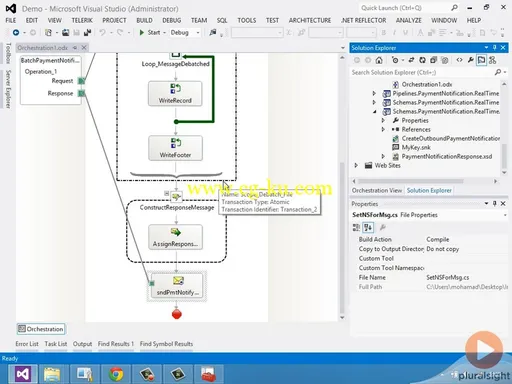
Task: Open the Find Results 1 tab
Action: pyautogui.click(x=116, y=344)
